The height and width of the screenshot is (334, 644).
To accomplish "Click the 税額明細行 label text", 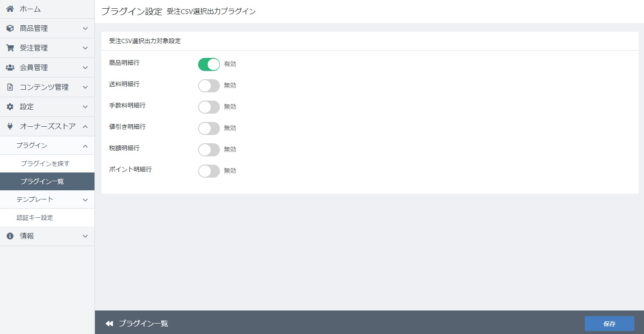I will (124, 148).
